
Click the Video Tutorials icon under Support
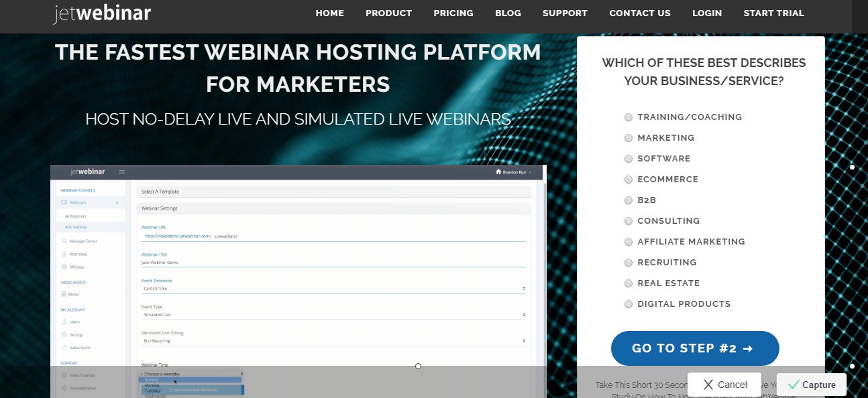tap(64, 375)
